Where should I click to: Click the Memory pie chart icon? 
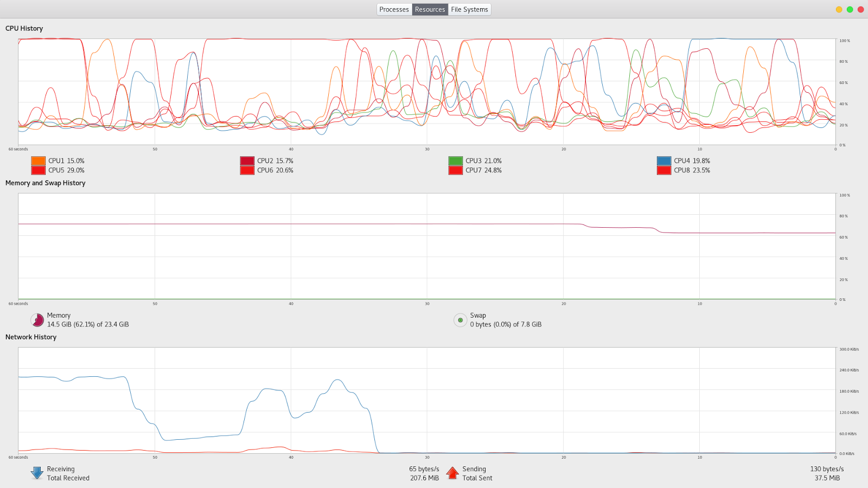click(x=37, y=320)
